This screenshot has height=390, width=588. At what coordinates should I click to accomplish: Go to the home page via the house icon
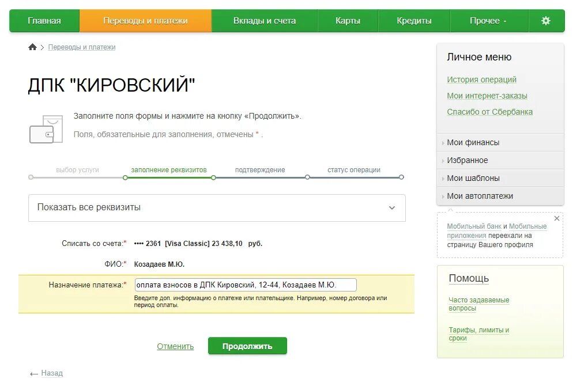click(33, 47)
